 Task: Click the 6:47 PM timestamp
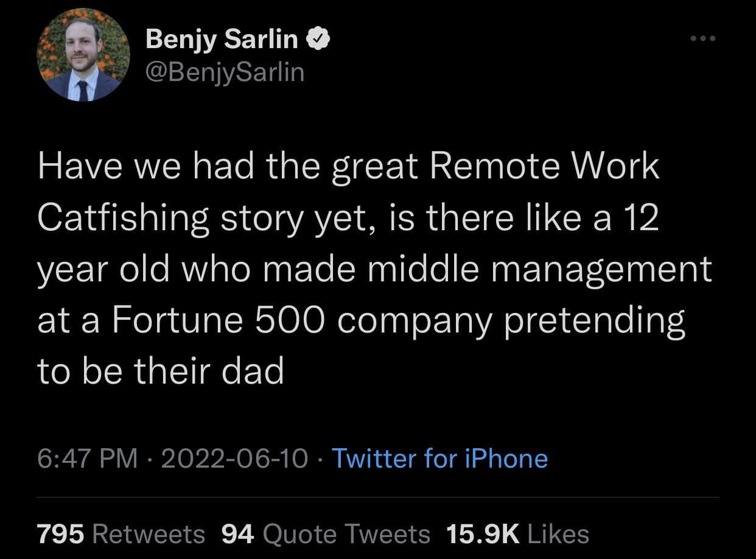(87, 458)
